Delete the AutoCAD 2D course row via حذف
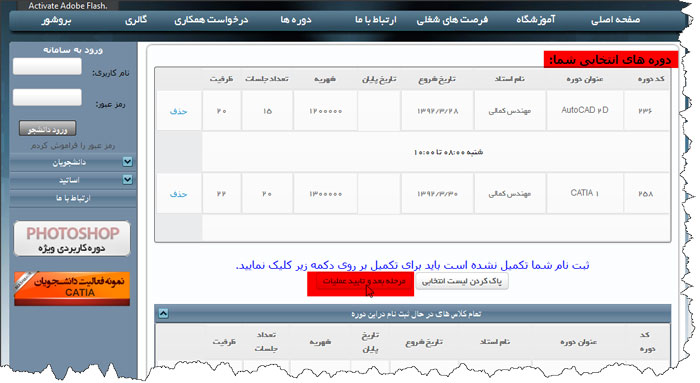Viewport: 700px width, 383px height. point(179,111)
